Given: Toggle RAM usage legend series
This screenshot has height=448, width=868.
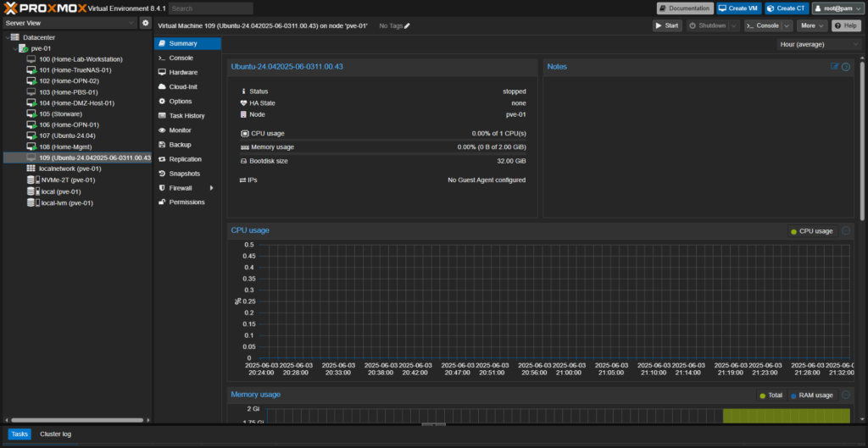Looking at the screenshot, I should pos(811,395).
